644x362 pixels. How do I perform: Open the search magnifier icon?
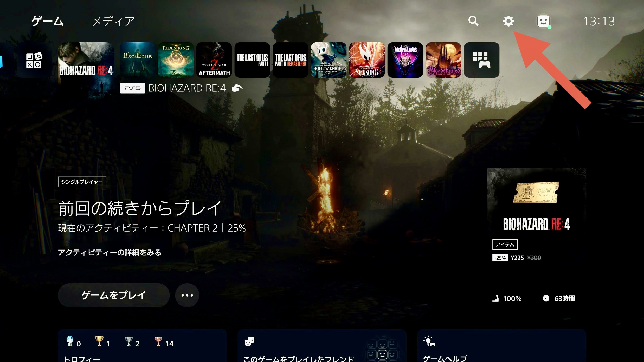pyautogui.click(x=473, y=21)
